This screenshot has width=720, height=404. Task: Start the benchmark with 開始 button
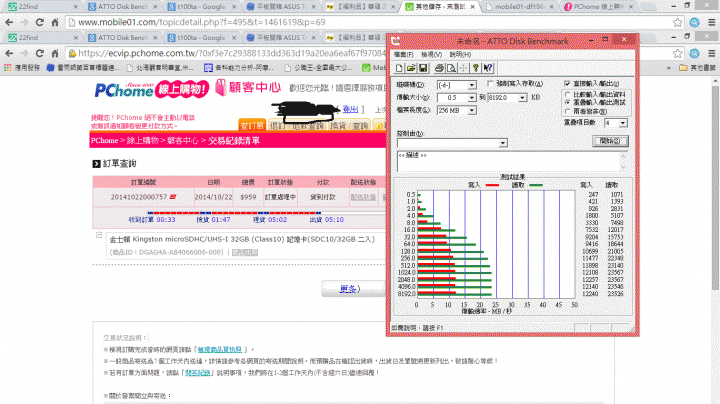click(x=610, y=141)
